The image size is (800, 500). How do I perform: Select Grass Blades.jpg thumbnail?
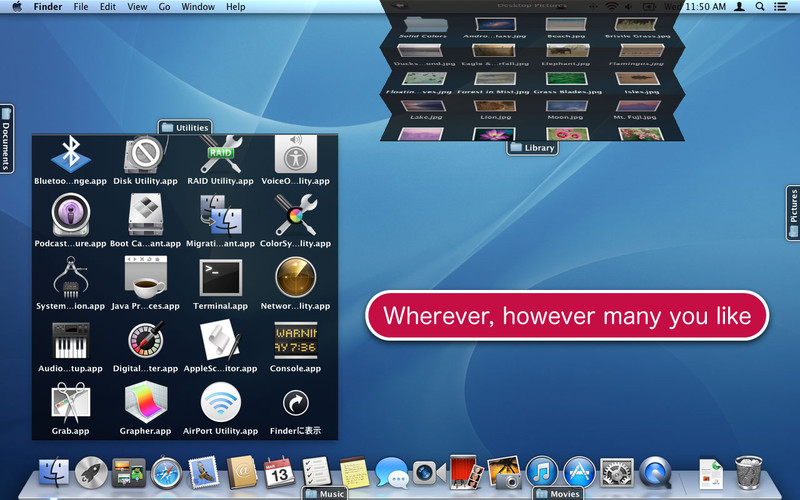pyautogui.click(x=566, y=78)
